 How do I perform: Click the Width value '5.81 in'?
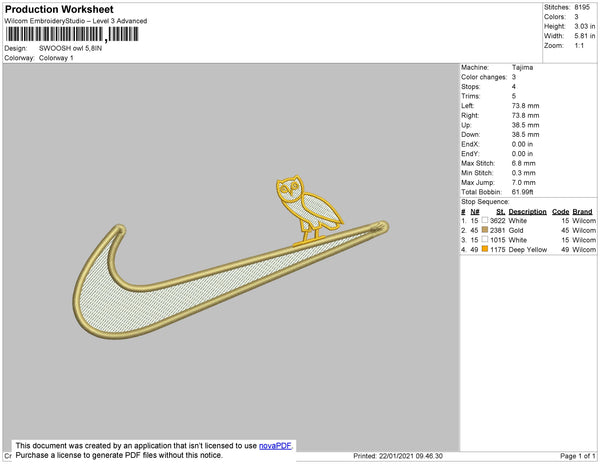pos(585,36)
